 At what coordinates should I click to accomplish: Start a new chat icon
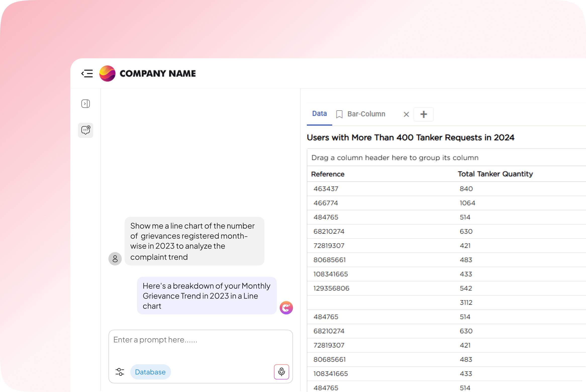(85, 130)
